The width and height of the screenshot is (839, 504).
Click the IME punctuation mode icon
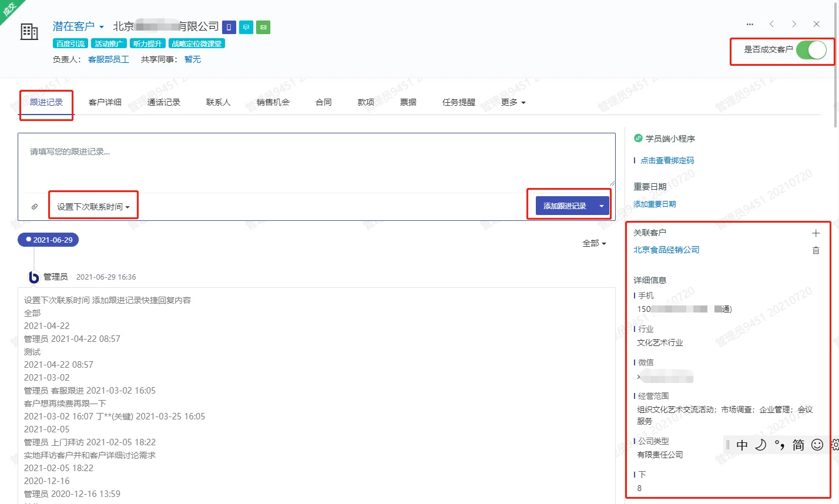(780, 445)
